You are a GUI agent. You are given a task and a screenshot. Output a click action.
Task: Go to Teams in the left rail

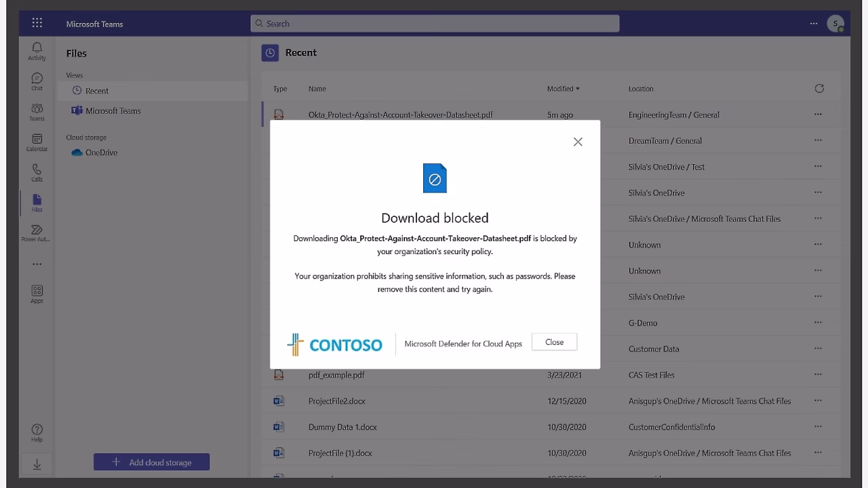pos(37,112)
